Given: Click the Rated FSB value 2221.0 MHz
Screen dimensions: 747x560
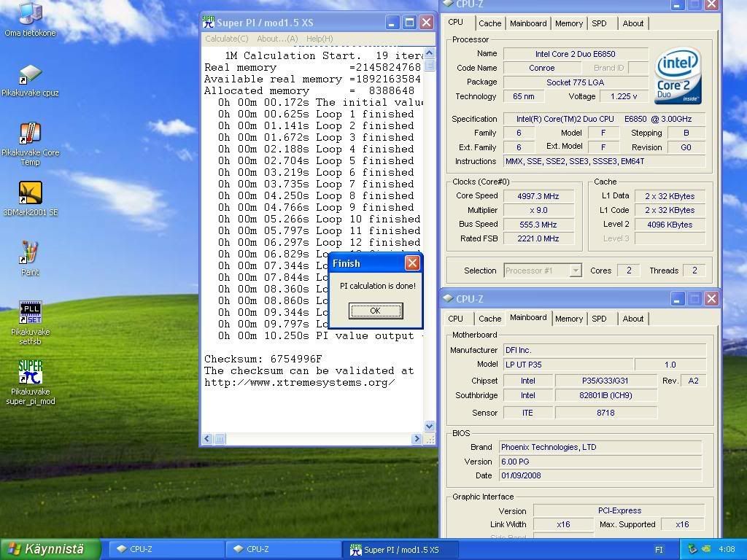Looking at the screenshot, I should click(538, 238).
